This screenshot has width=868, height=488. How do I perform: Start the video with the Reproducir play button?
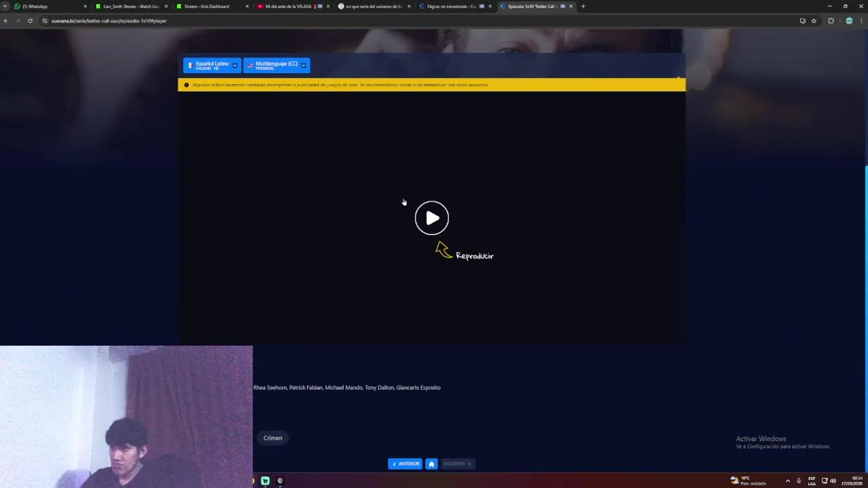(432, 218)
